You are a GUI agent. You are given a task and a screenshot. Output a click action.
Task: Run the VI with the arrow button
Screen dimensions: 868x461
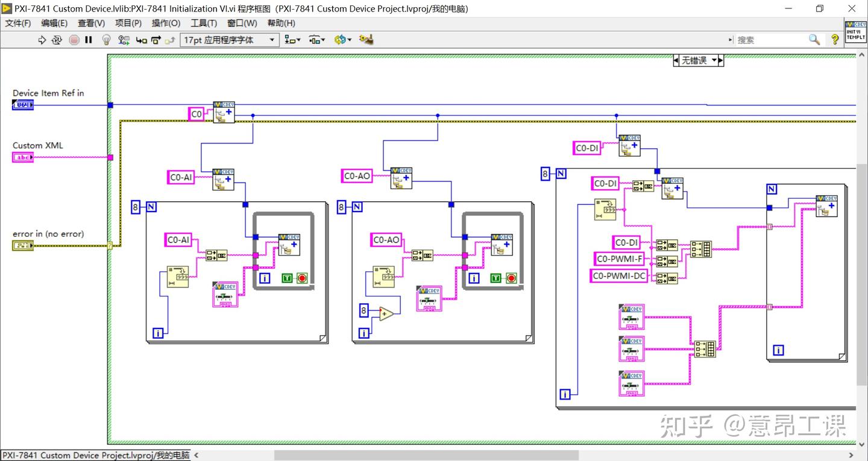tap(42, 40)
